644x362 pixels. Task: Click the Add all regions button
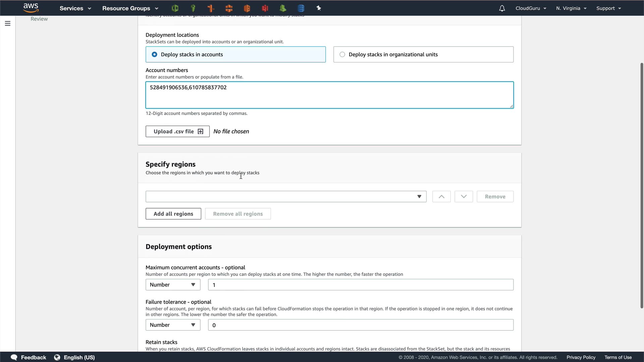click(173, 214)
